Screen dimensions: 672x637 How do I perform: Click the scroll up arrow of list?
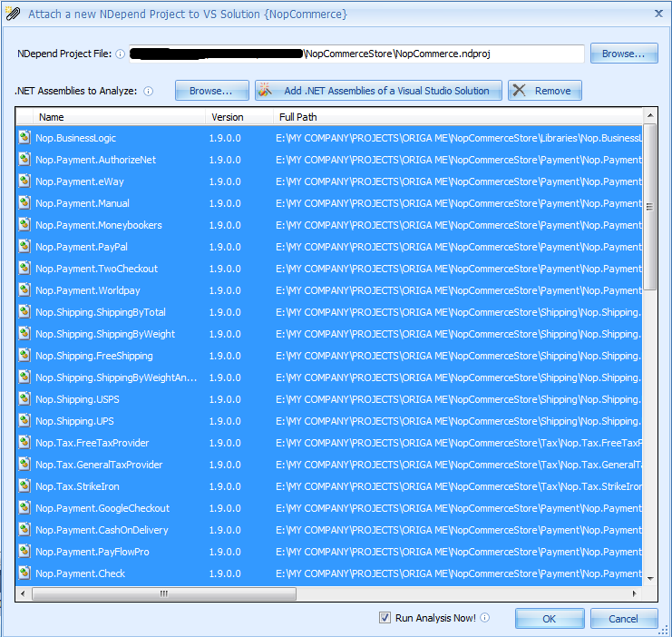(650, 115)
